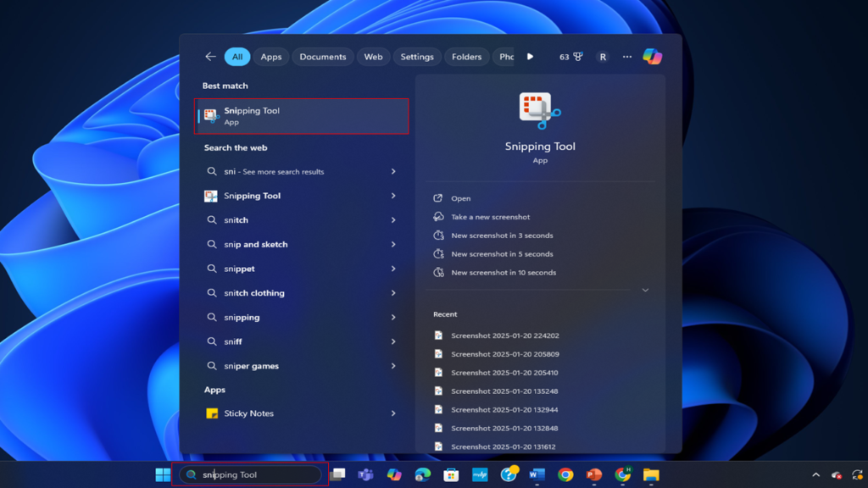Open recent Screenshot 2025-01-20 224202
This screenshot has width=868, height=488.
pos(505,335)
